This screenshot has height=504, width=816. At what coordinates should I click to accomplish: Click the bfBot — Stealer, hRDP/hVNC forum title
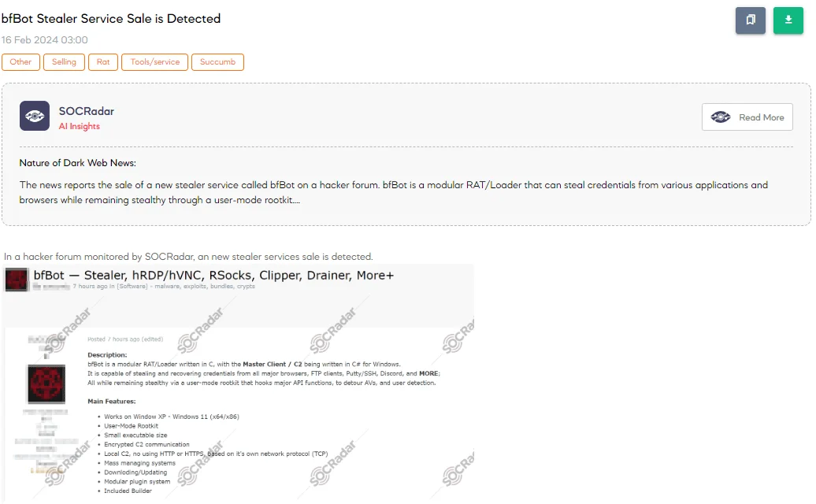pos(213,275)
